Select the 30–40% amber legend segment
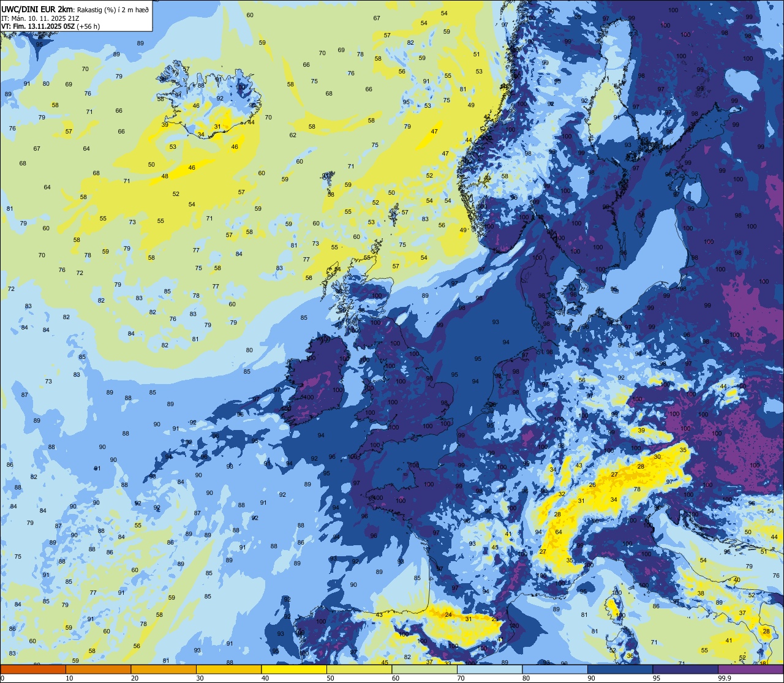This screenshot has width=784, height=683. (228, 669)
